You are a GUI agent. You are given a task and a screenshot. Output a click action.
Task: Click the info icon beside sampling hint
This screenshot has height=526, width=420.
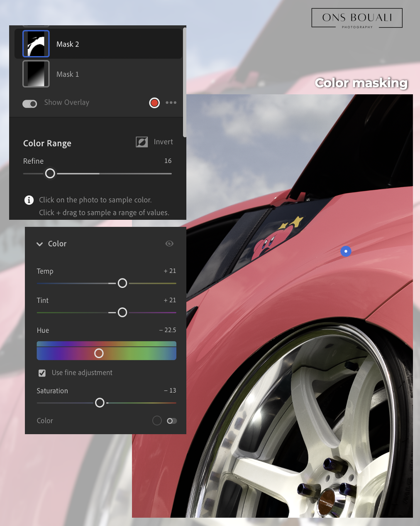coord(29,200)
